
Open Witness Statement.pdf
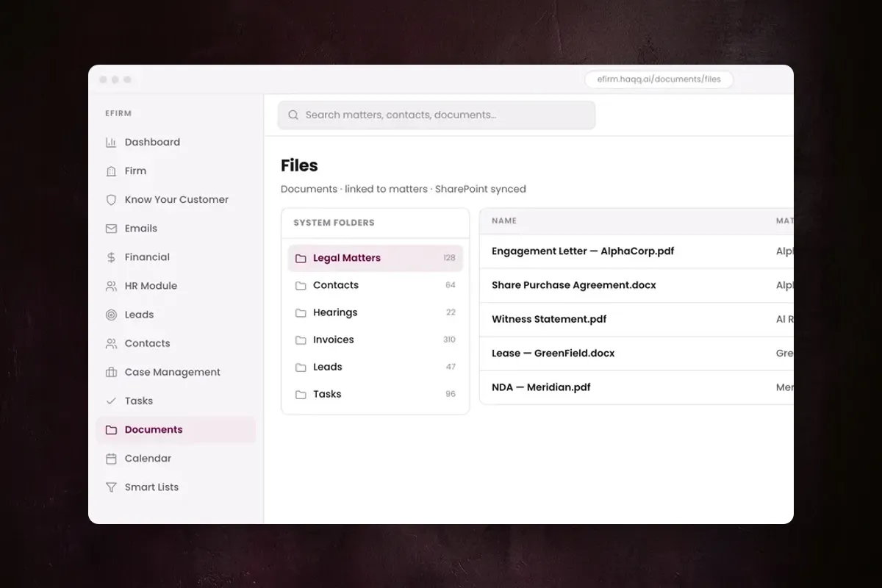549,319
